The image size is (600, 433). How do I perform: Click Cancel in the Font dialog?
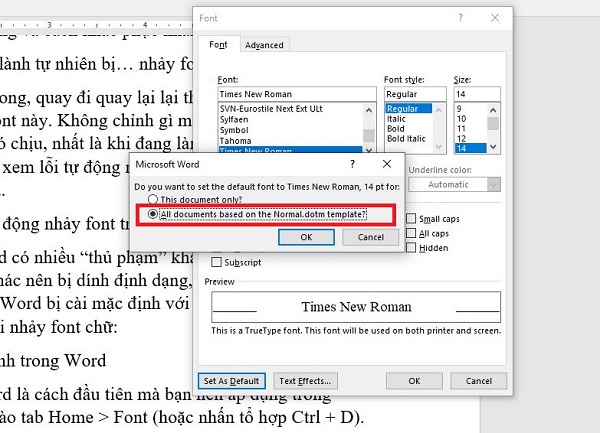click(479, 381)
